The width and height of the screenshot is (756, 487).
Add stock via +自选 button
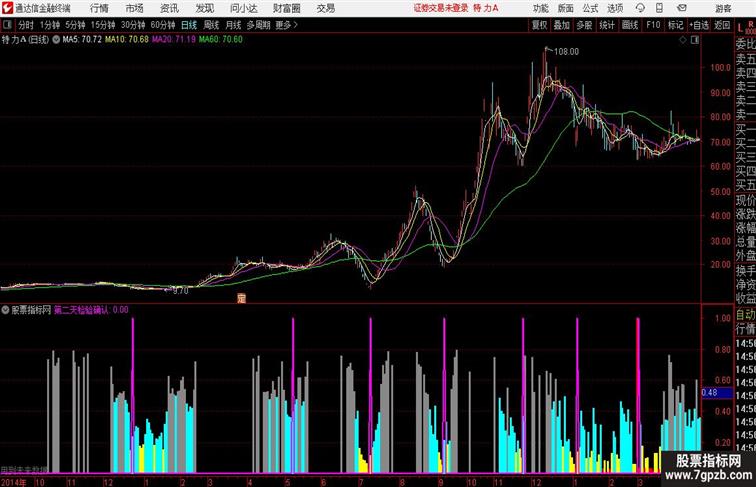(x=699, y=25)
